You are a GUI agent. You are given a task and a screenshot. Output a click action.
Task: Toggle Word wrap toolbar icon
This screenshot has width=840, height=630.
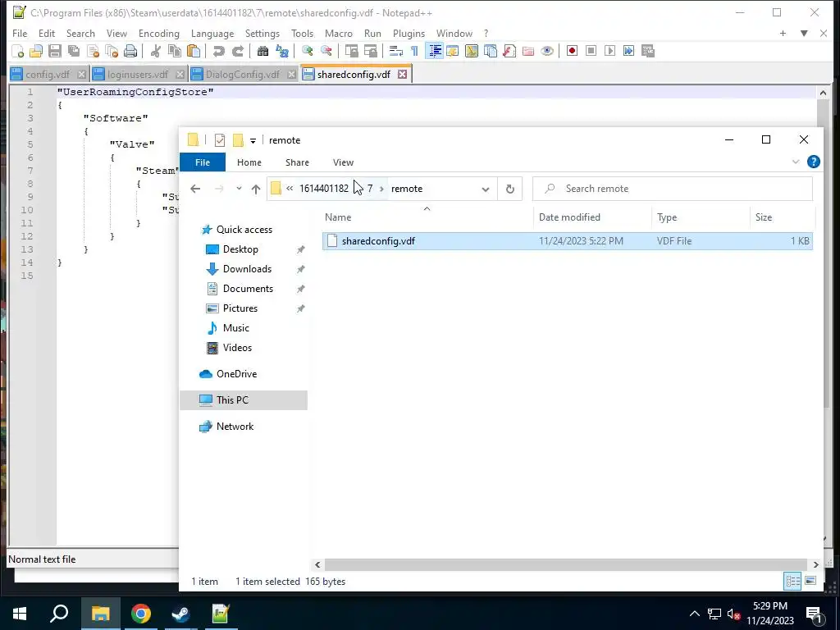(396, 51)
